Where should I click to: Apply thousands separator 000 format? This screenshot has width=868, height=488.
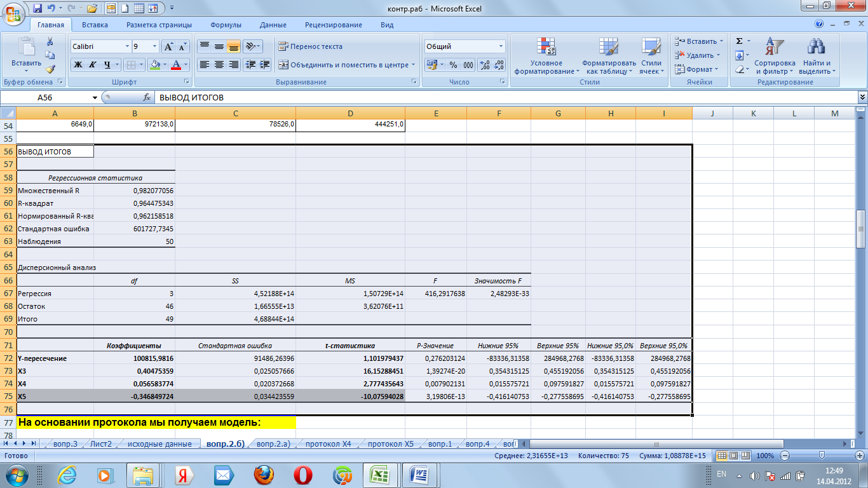pos(468,65)
